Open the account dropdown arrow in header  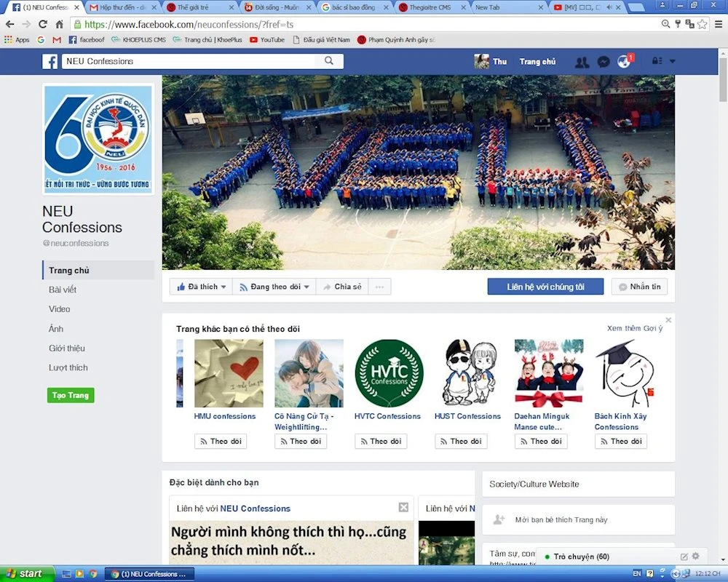click(x=673, y=62)
